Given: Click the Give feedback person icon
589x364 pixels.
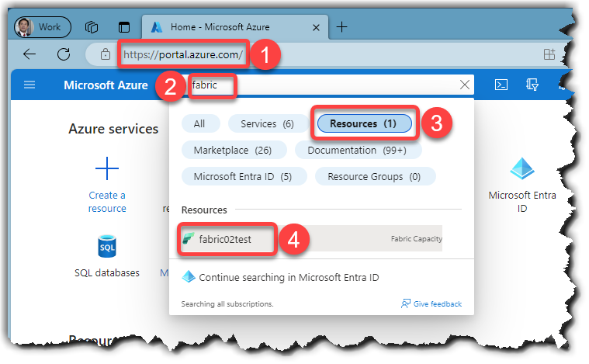Looking at the screenshot, I should point(405,303).
